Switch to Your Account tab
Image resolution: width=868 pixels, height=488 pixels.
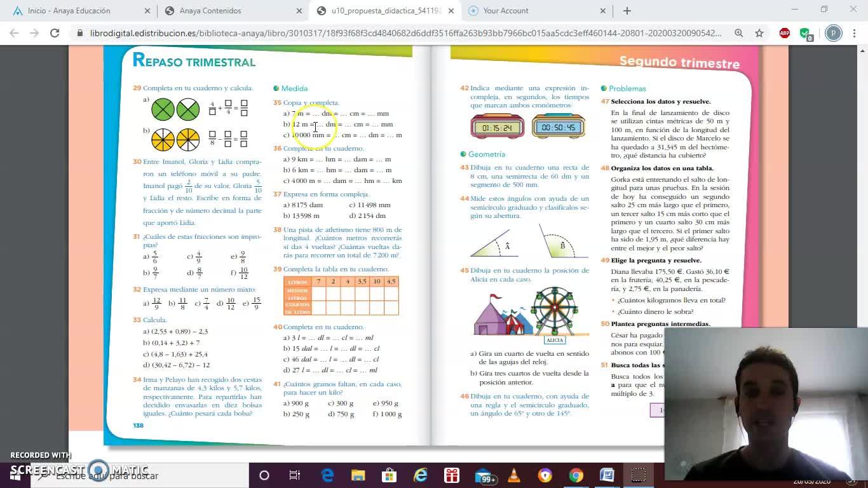coord(536,11)
